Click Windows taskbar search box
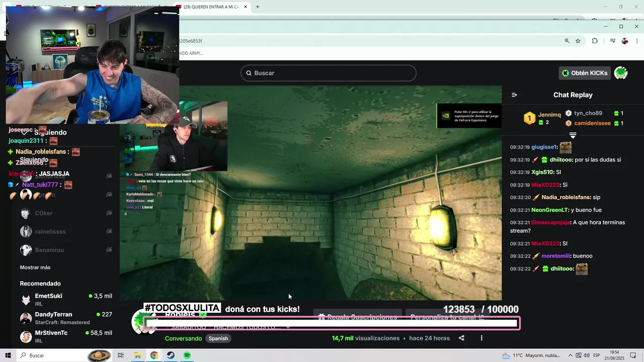This screenshot has height=362, width=644. click(64, 355)
